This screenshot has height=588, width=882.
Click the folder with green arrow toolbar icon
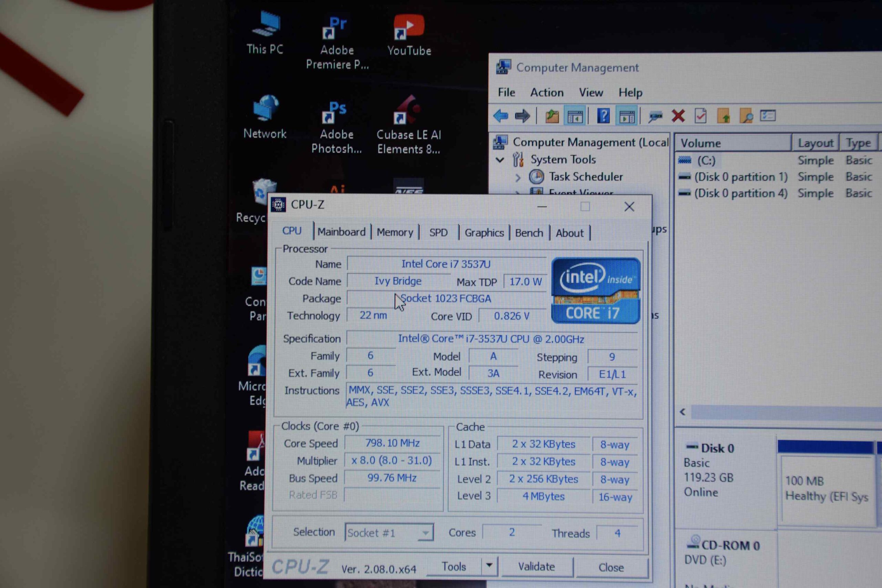(724, 116)
